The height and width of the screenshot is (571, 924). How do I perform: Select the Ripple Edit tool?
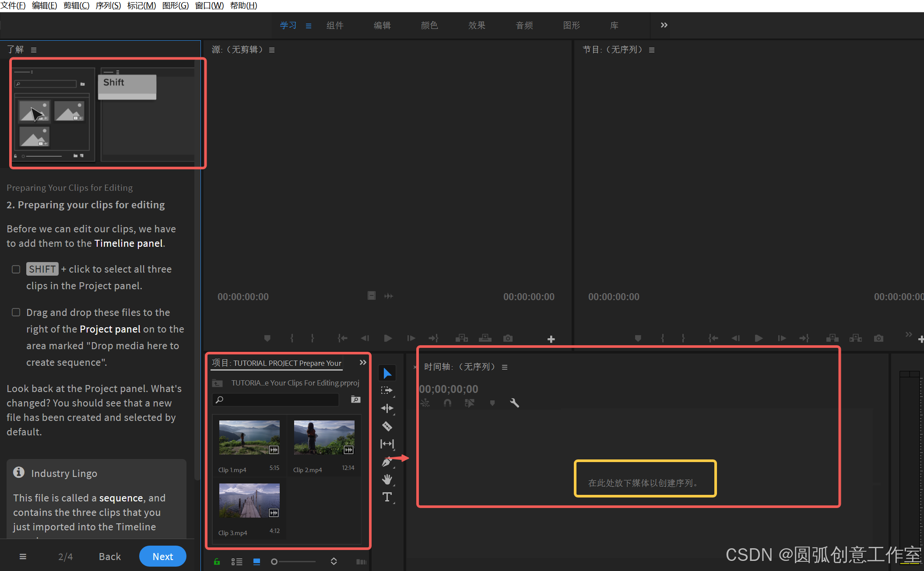387,408
